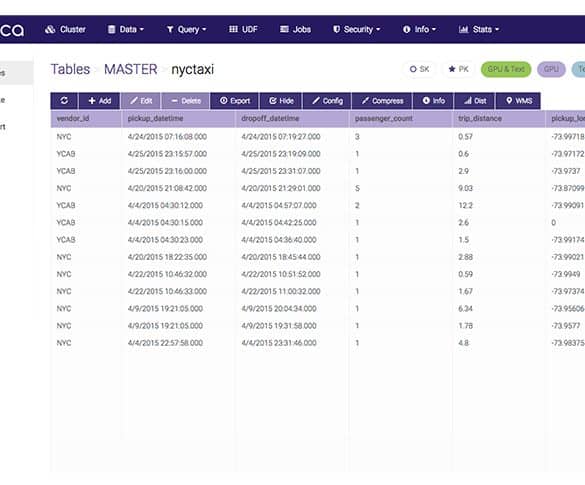This screenshot has height=485, width=585.
Task: Expand the Query dropdown menu
Action: click(x=186, y=29)
